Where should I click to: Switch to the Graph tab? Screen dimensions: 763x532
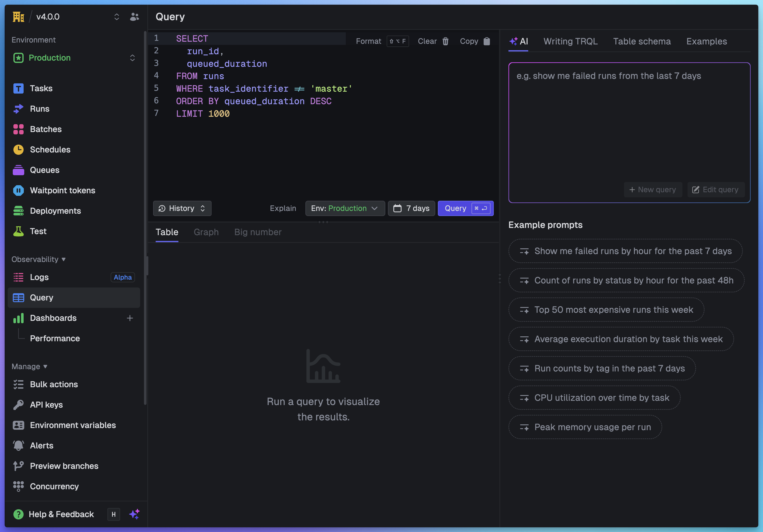[x=206, y=232]
